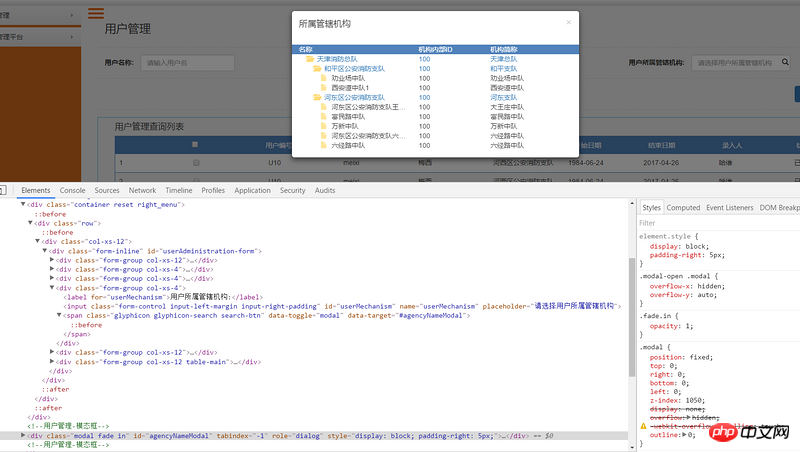Check the checkbox in table row 1
The image size is (800, 452).
click(x=196, y=163)
